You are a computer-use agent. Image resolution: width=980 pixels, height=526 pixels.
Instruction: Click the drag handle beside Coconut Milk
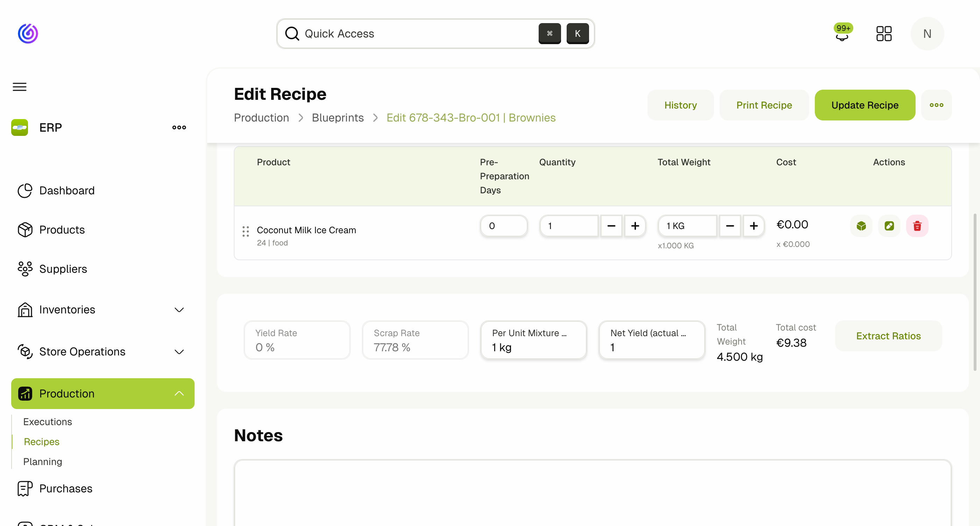(245, 231)
